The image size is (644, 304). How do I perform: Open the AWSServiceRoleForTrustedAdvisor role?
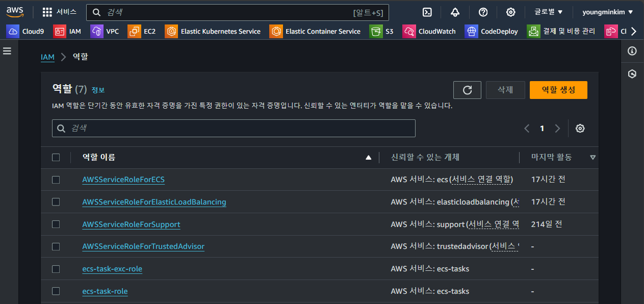tap(143, 246)
